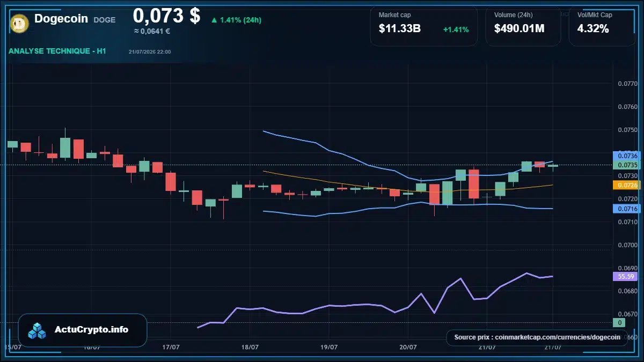Open the Volume (24h) card

coord(523,26)
